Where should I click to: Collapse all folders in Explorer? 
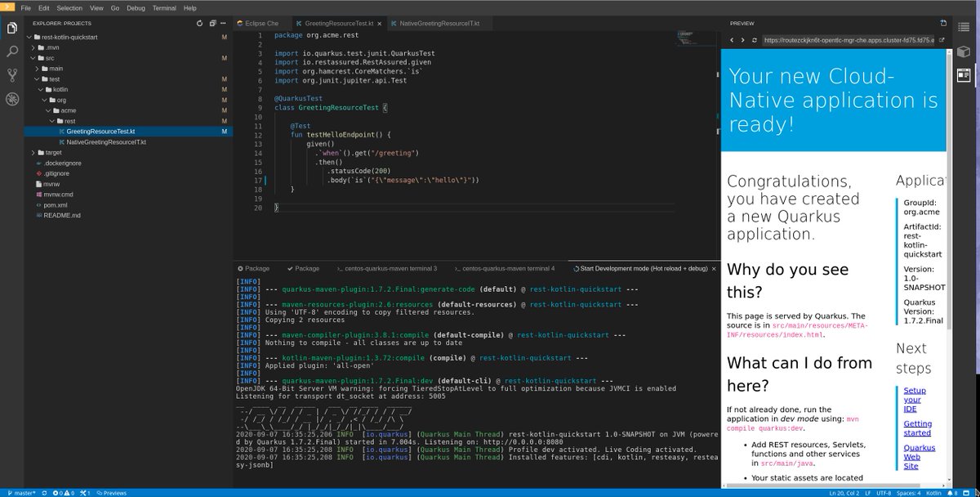[x=212, y=24]
